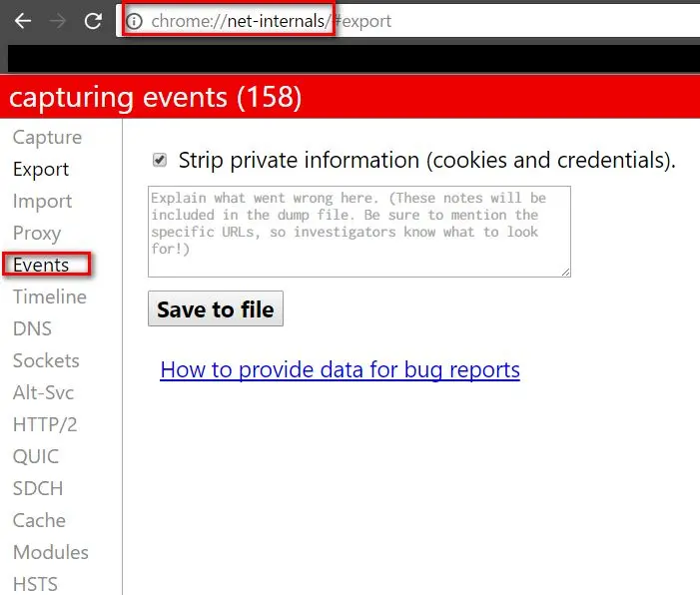Click the Save to file button
The image size is (700, 595).
click(x=216, y=308)
